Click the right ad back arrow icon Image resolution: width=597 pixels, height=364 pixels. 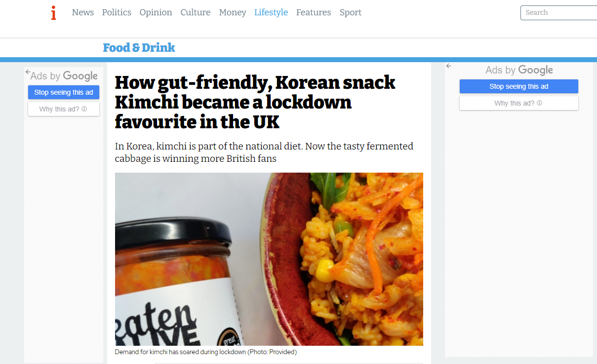(448, 66)
